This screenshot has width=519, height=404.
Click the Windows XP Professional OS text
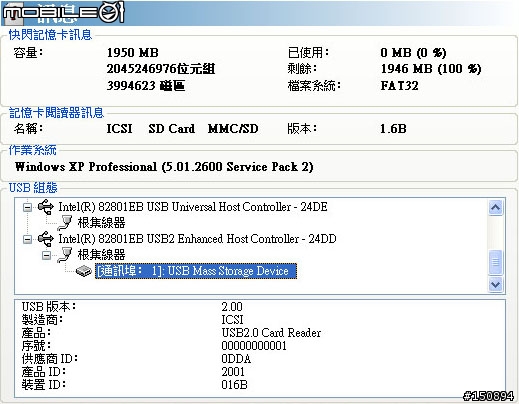pyautogui.click(x=164, y=167)
